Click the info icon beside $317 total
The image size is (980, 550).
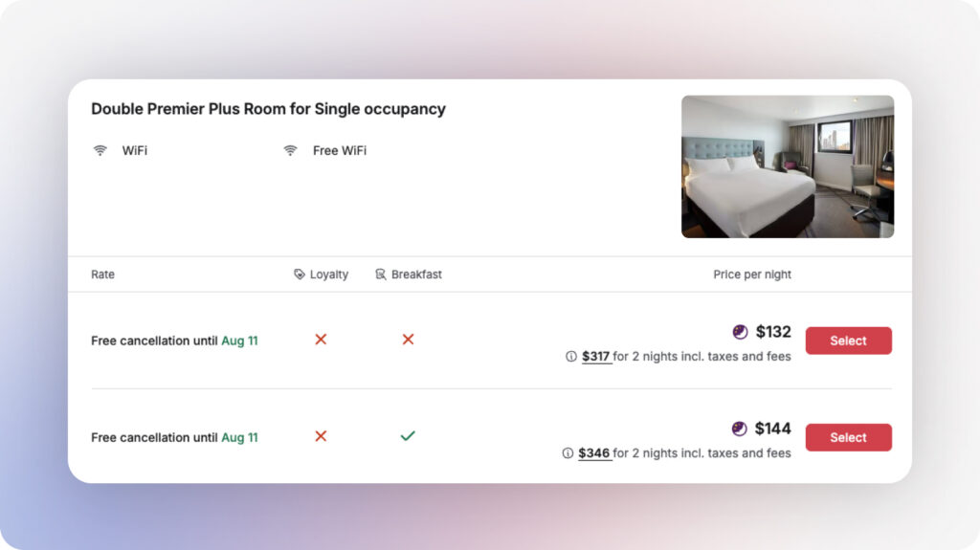[571, 357]
